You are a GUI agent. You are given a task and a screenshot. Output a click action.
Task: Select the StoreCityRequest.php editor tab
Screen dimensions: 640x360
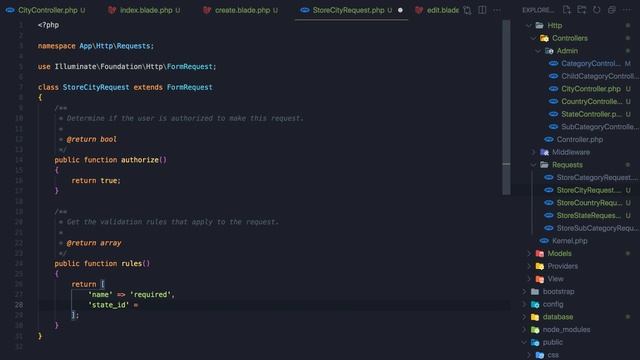click(x=351, y=10)
